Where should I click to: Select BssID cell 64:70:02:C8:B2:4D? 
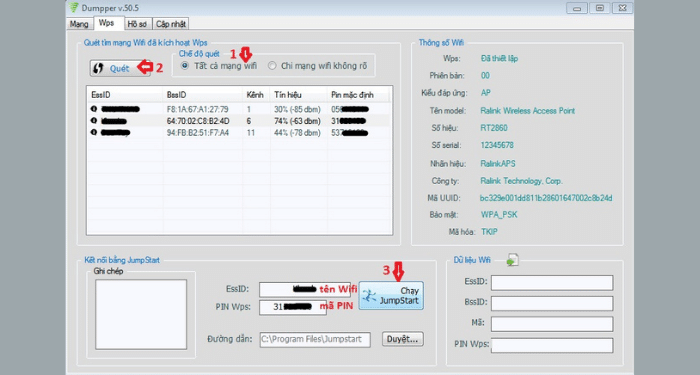click(x=198, y=121)
